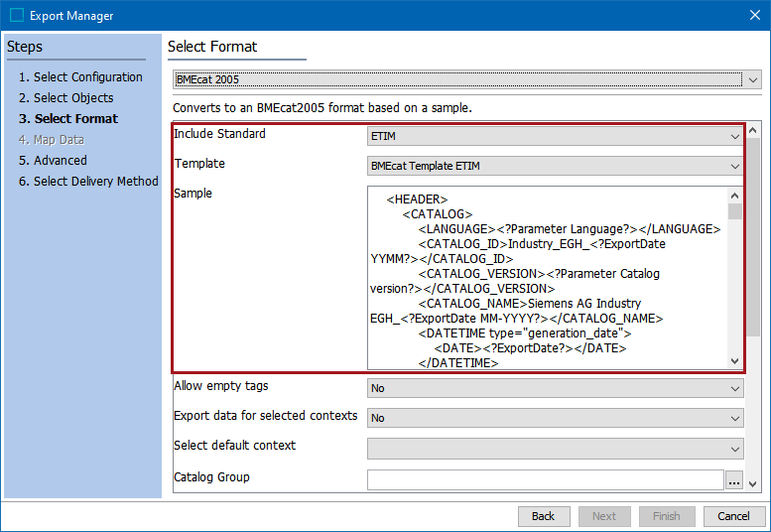This screenshot has width=771, height=532.
Task: Go to Select Objects step
Action: [x=72, y=98]
